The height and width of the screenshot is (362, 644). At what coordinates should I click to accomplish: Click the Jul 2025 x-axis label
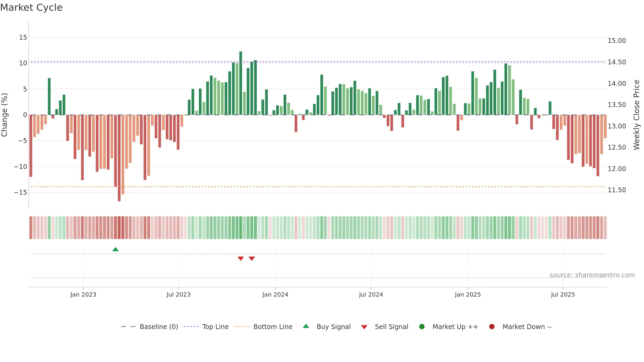pyautogui.click(x=563, y=294)
